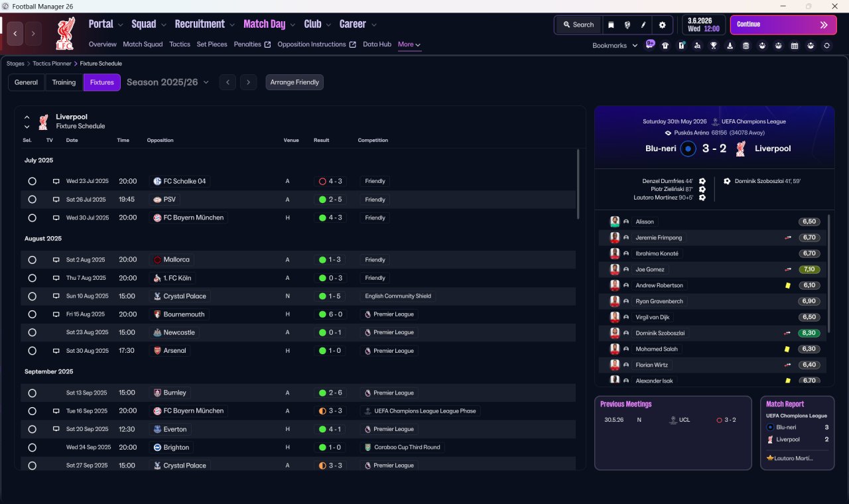Viewport: 849px width, 504px height.
Task: Click the PSV club badge
Action: point(157,200)
